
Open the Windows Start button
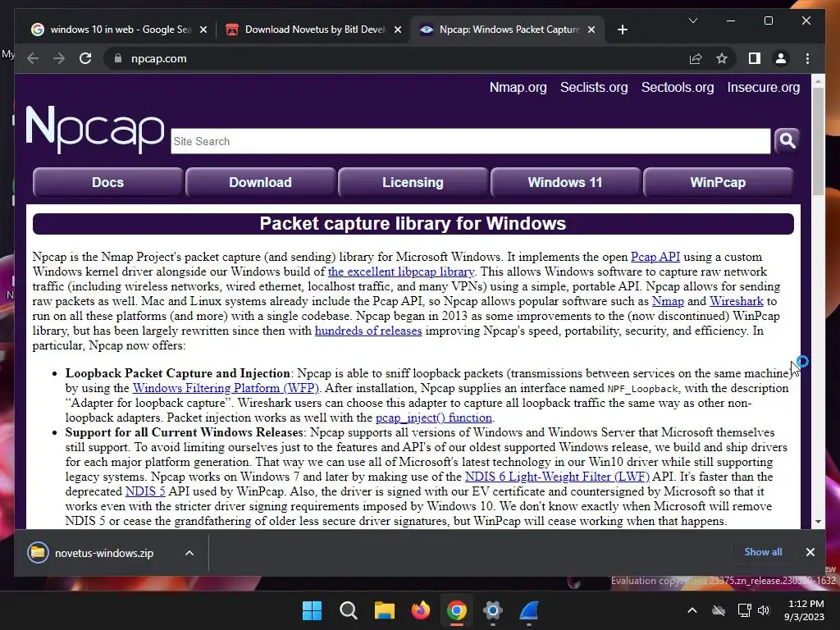pyautogui.click(x=312, y=610)
